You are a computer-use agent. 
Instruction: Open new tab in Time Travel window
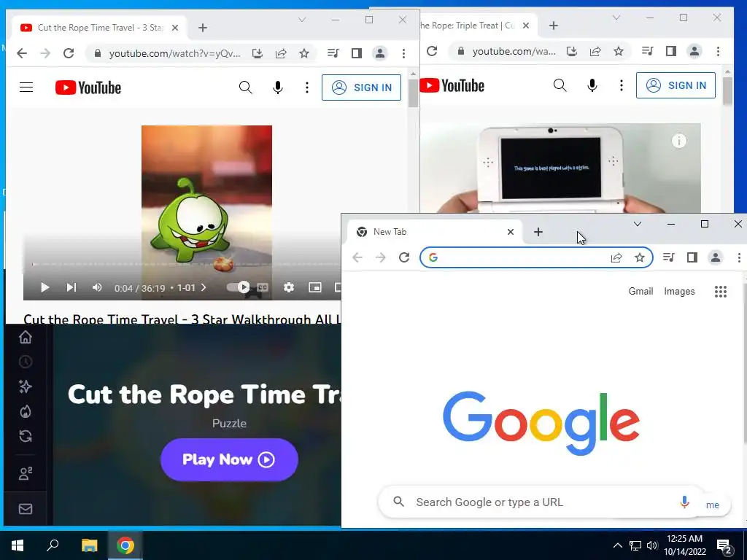coord(203,28)
